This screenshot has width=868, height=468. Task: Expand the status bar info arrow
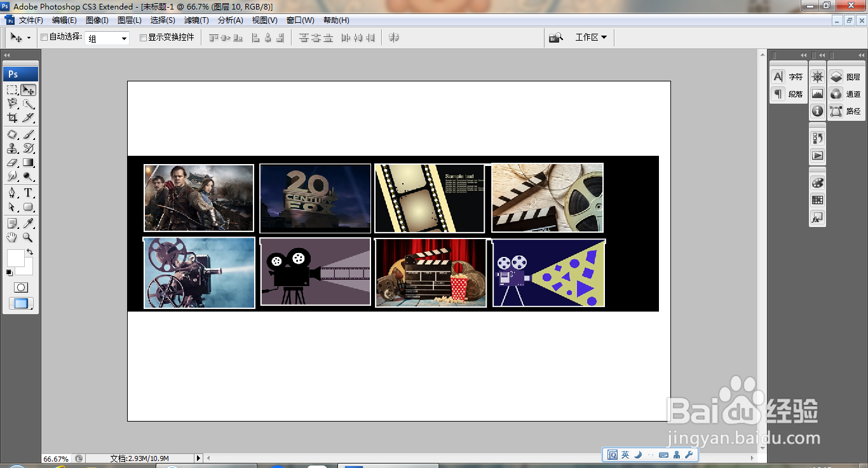(198, 458)
